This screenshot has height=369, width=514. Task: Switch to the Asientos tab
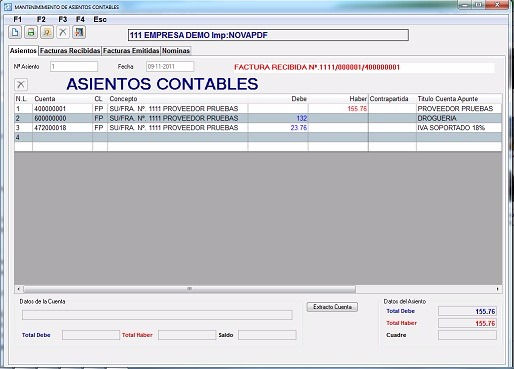23,51
